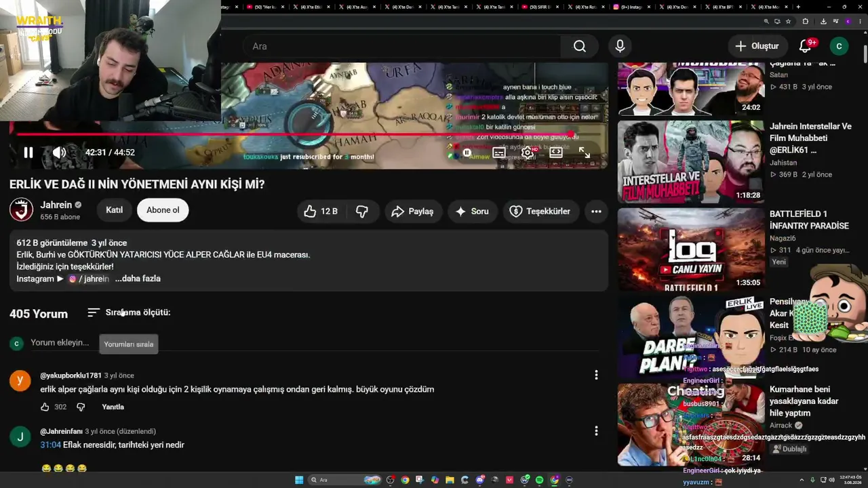Screen dimensions: 868x488
Task: Click the Yorum ekleyin comment field
Action: click(x=60, y=343)
